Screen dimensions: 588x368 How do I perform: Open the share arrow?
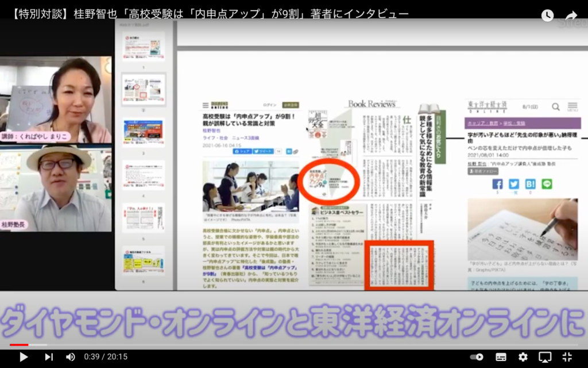coord(571,16)
